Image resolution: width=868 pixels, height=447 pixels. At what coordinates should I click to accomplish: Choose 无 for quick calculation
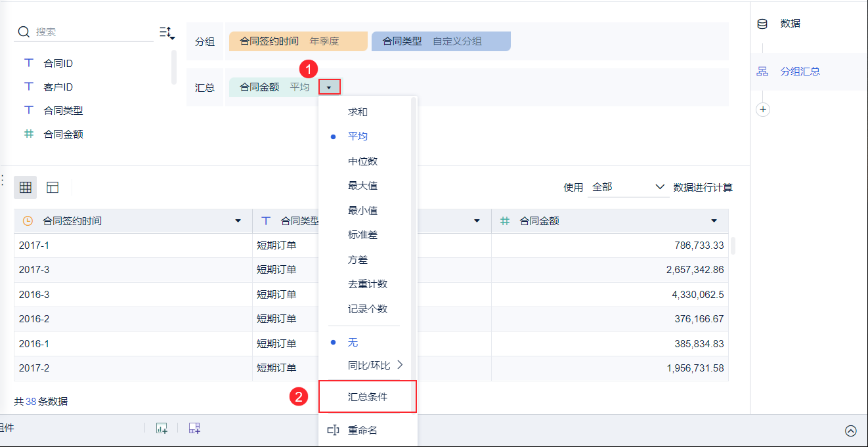353,343
